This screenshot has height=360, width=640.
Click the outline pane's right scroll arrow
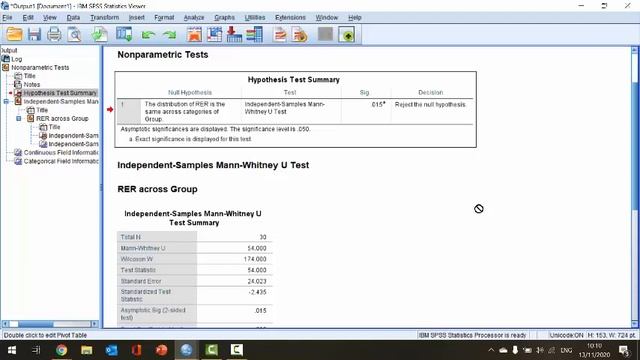[95, 324]
